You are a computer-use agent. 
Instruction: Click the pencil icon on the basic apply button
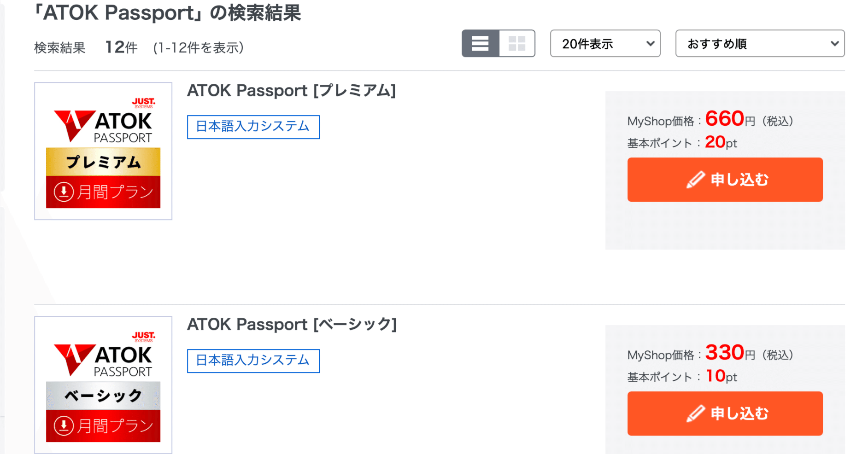click(x=696, y=413)
